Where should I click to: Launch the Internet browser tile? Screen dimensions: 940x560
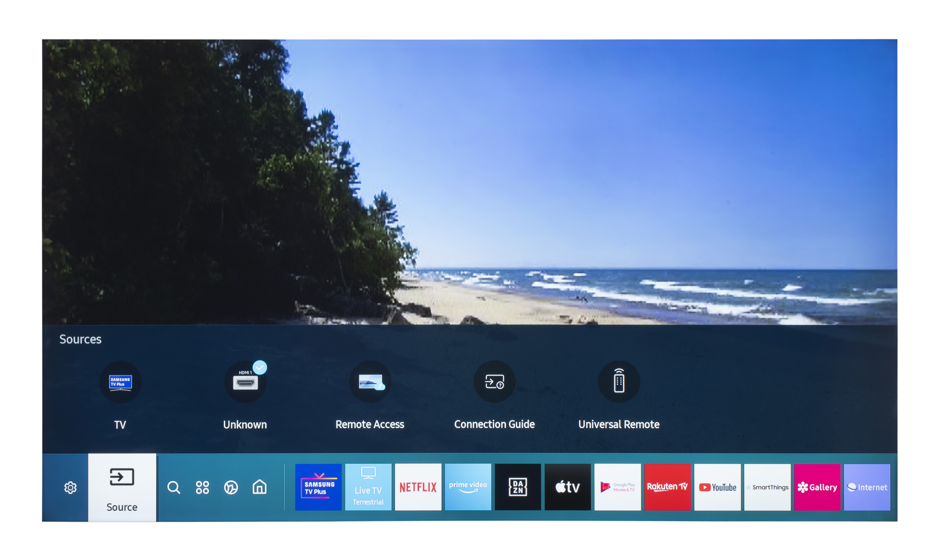click(867, 487)
